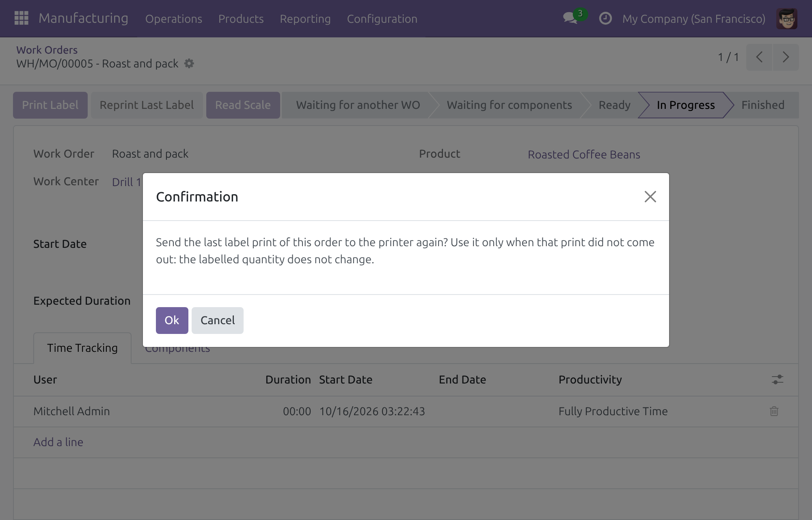Open column options adjust settings icon
812x520 pixels.
(x=777, y=379)
